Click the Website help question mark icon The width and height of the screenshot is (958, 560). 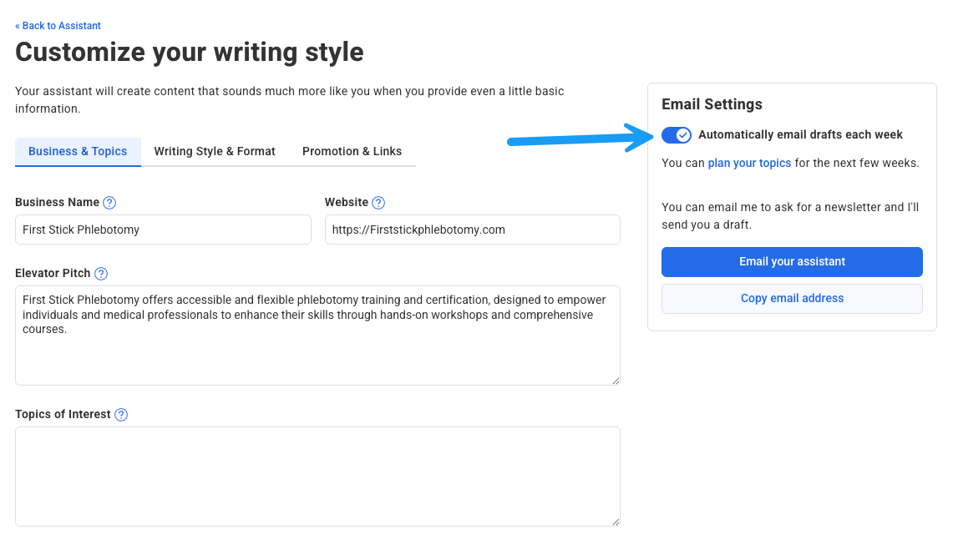(378, 203)
